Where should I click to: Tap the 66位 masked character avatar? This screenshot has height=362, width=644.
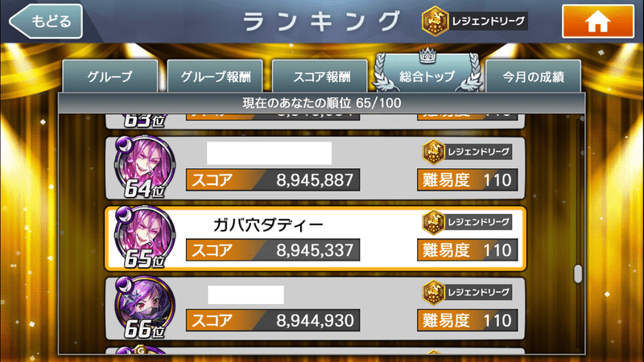pyautogui.click(x=145, y=306)
